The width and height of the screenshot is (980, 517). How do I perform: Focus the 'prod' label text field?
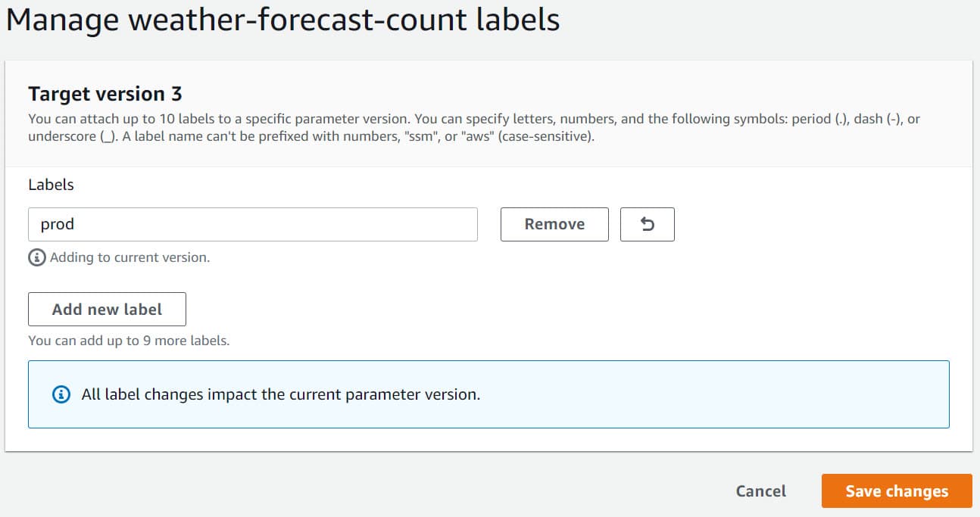252,224
